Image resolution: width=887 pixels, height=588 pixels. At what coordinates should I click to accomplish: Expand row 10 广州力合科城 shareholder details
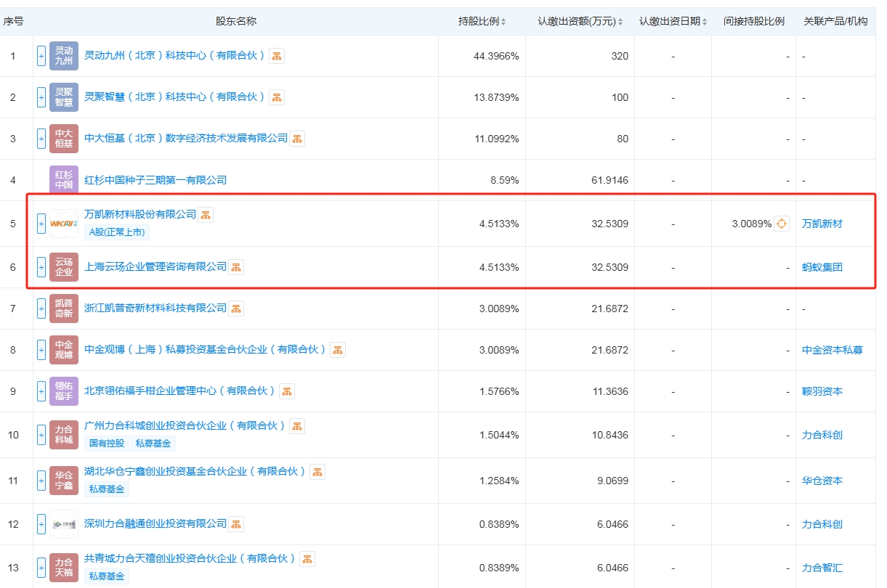41,435
